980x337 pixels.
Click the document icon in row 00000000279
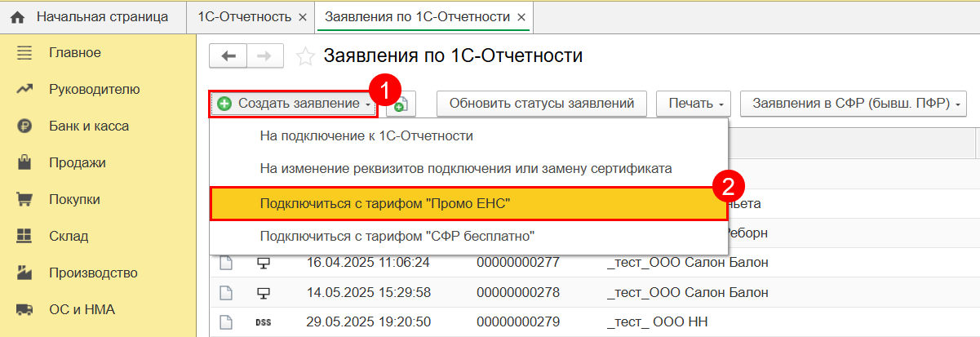(x=225, y=322)
